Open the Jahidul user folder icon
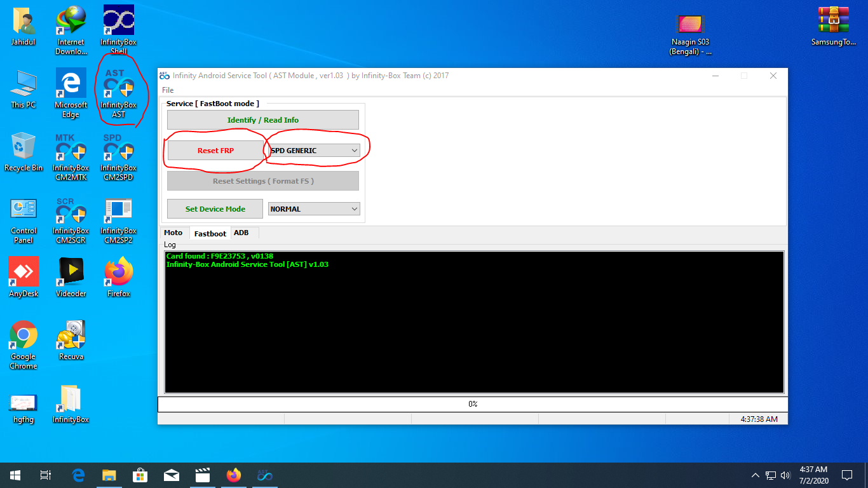The height and width of the screenshot is (488, 868). click(24, 26)
